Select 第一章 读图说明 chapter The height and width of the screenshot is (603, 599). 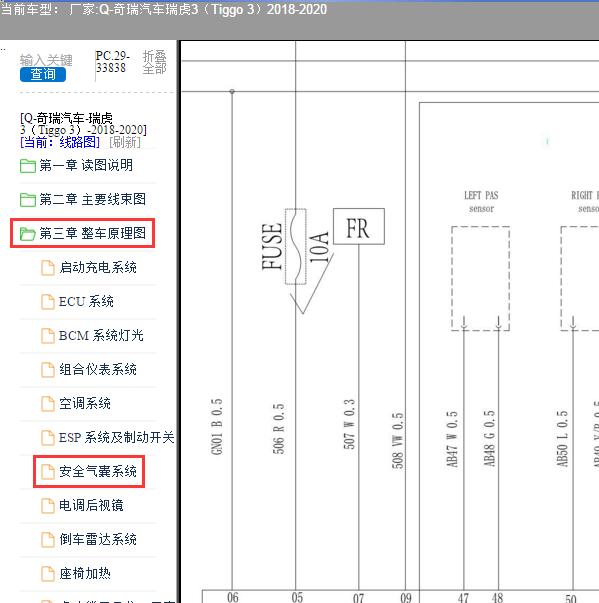86,165
